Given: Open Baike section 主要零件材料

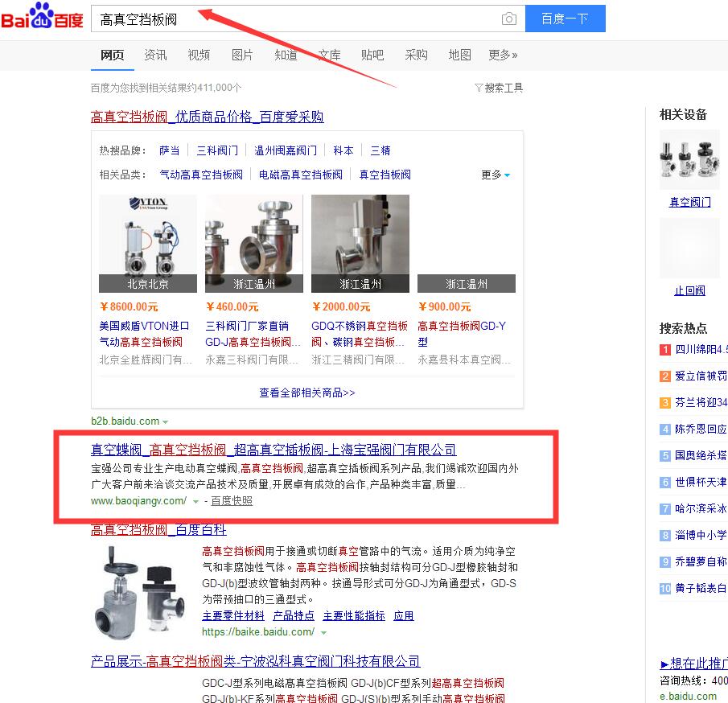Looking at the screenshot, I should (x=233, y=615).
